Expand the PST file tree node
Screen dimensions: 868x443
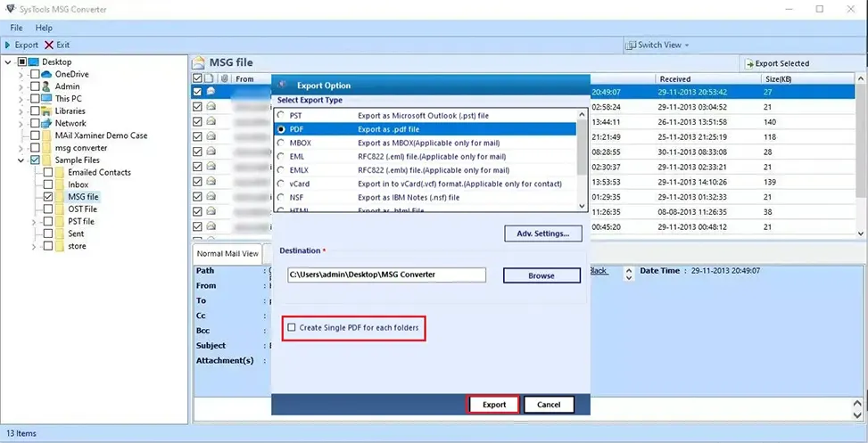coord(34,221)
